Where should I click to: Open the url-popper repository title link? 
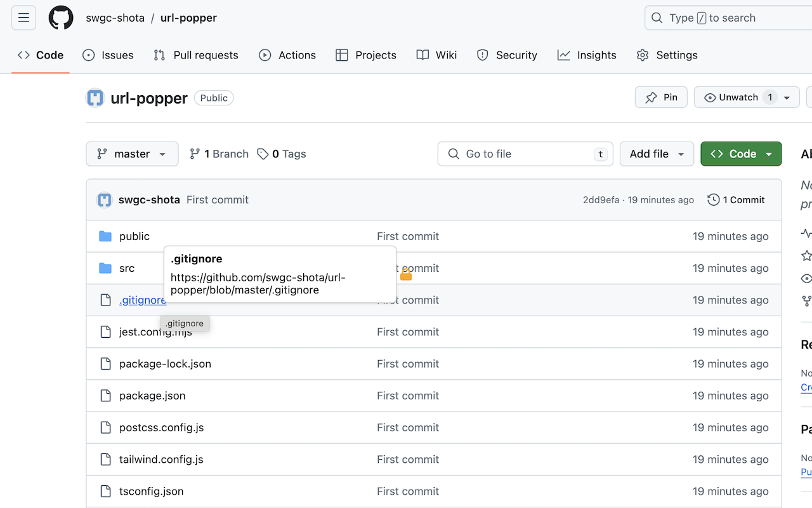pos(149,98)
